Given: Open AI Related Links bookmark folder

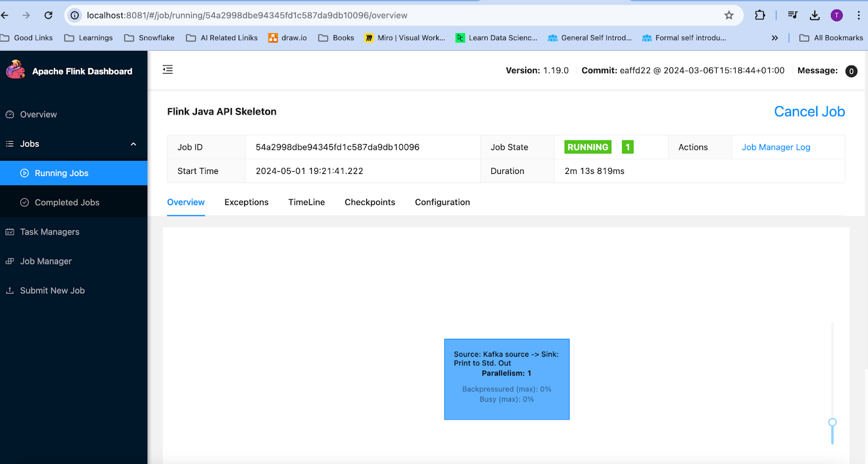Looking at the screenshot, I should click(x=222, y=38).
